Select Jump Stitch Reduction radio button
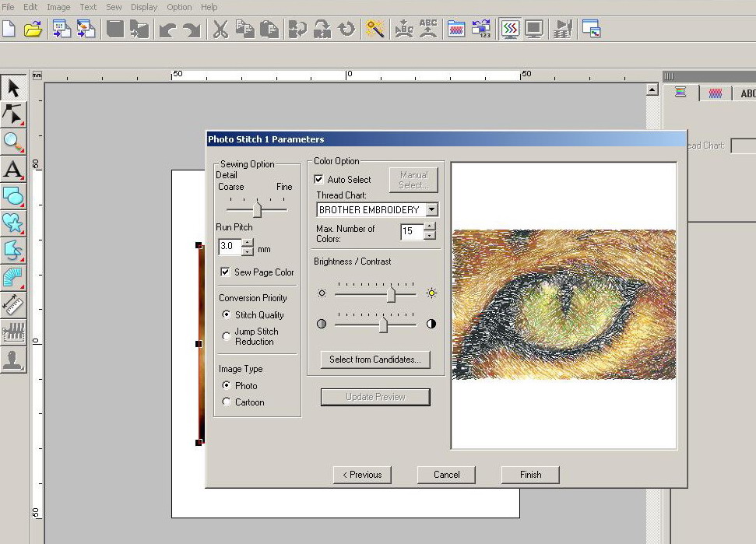The height and width of the screenshot is (544, 756). (227, 336)
